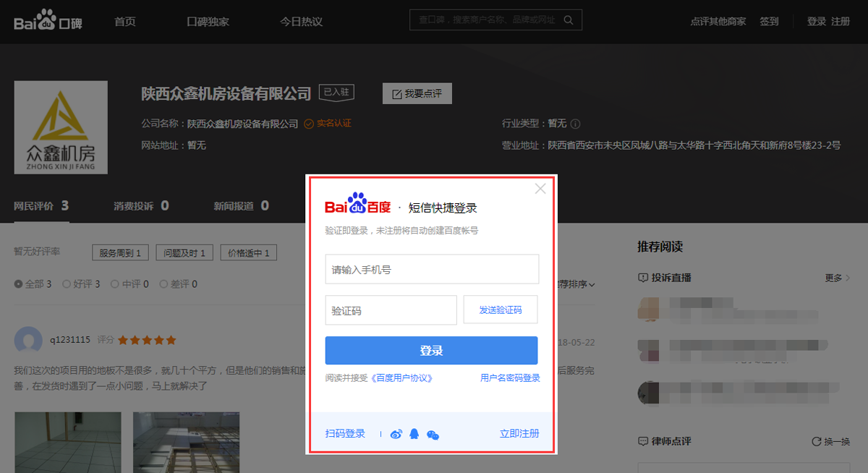Click the search magnifier icon
The height and width of the screenshot is (473, 868).
point(569,20)
